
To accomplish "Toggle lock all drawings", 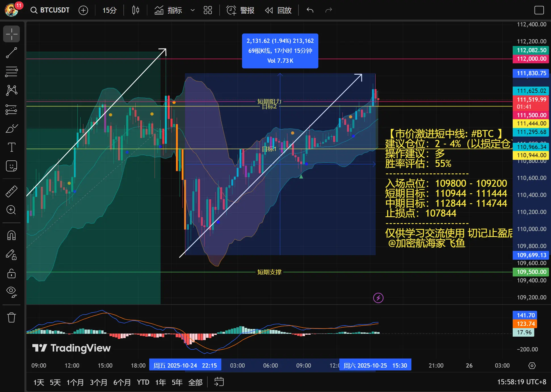I will point(11,273).
